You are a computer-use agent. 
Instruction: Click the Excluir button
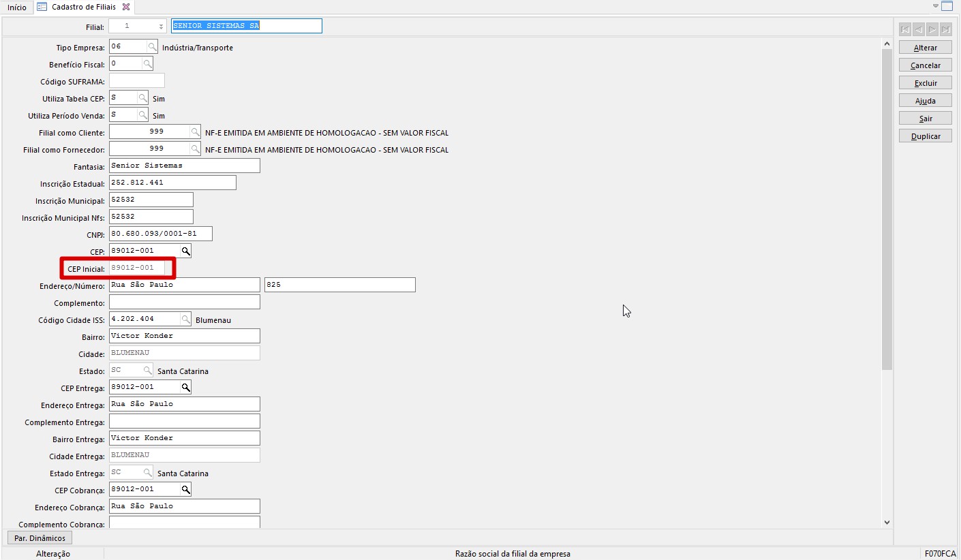(x=925, y=83)
